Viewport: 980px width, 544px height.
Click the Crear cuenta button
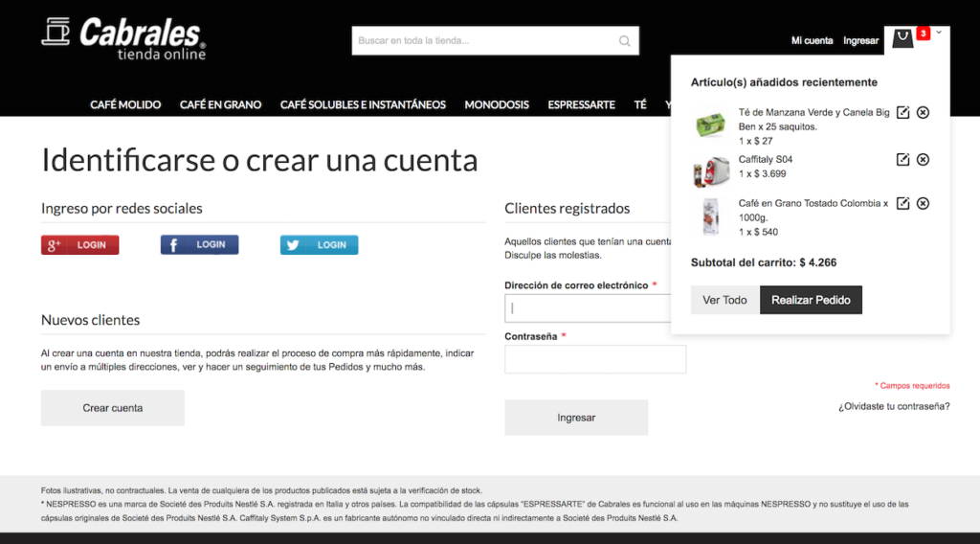[x=113, y=408]
